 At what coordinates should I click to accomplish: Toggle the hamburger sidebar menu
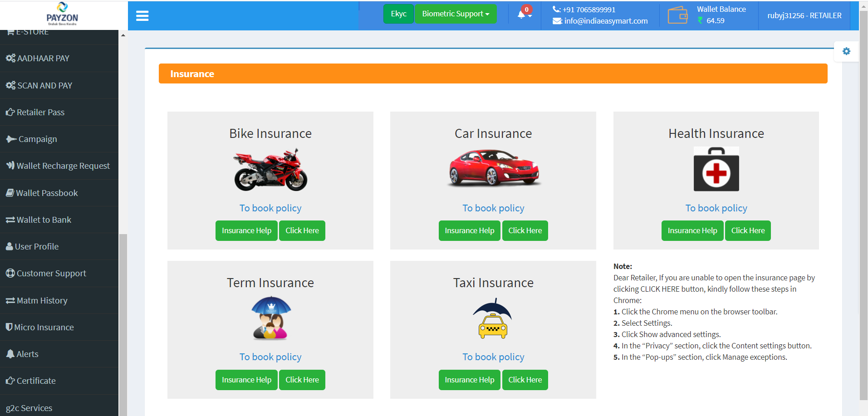[x=142, y=16]
